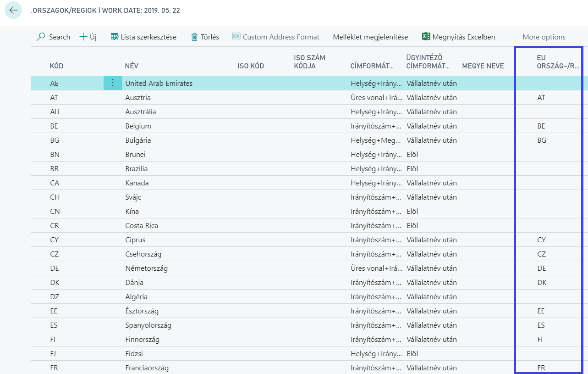
Task: Click the Costa Rica name cell
Action: click(142, 226)
